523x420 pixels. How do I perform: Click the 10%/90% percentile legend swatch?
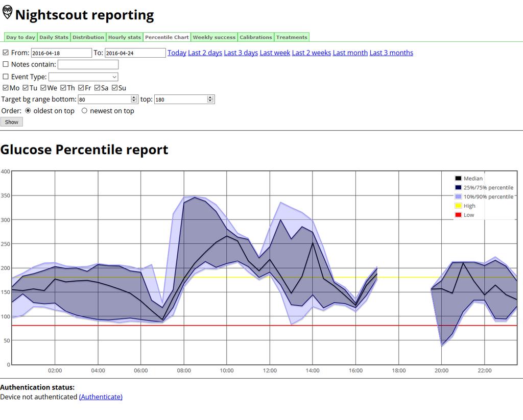pos(458,196)
